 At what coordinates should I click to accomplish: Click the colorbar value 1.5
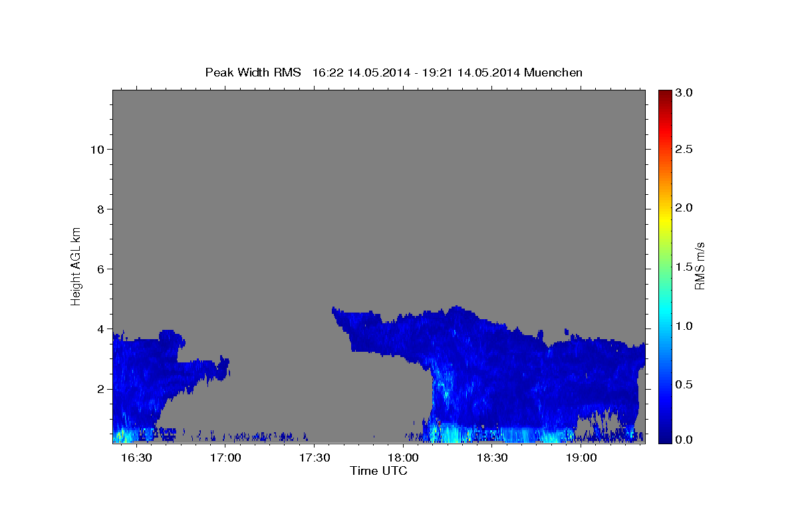click(683, 267)
